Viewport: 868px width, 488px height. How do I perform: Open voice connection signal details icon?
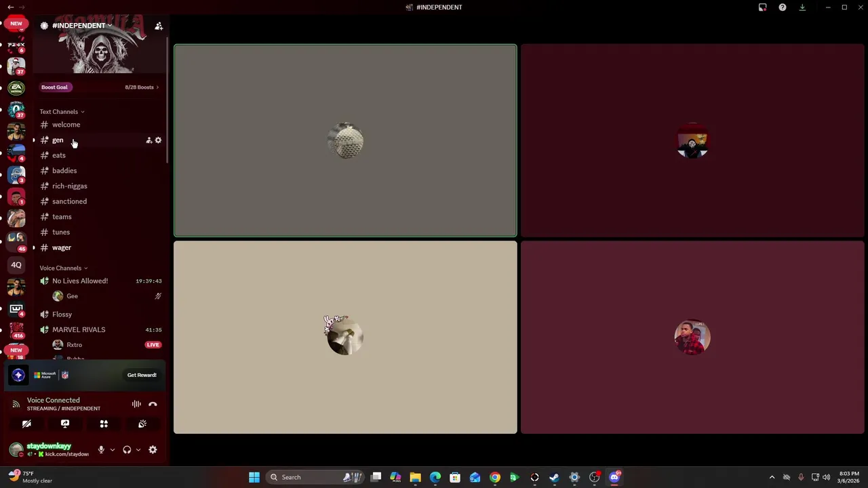pyautogui.click(x=16, y=404)
